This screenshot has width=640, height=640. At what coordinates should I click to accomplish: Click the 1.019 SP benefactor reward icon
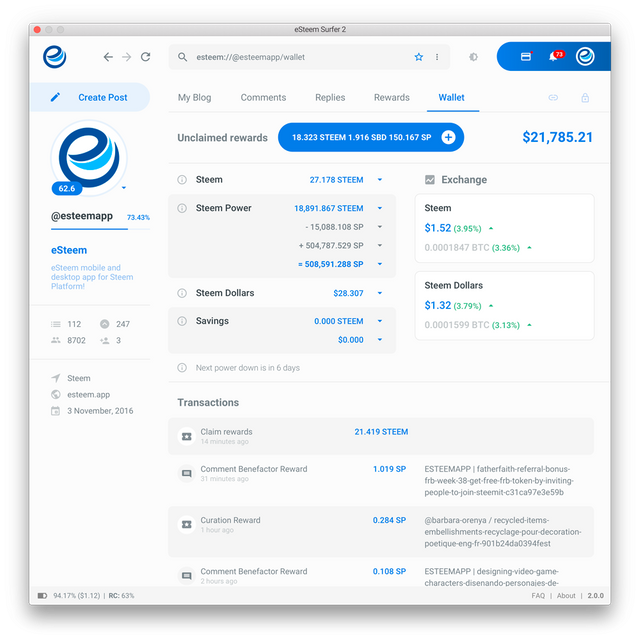[187, 473]
